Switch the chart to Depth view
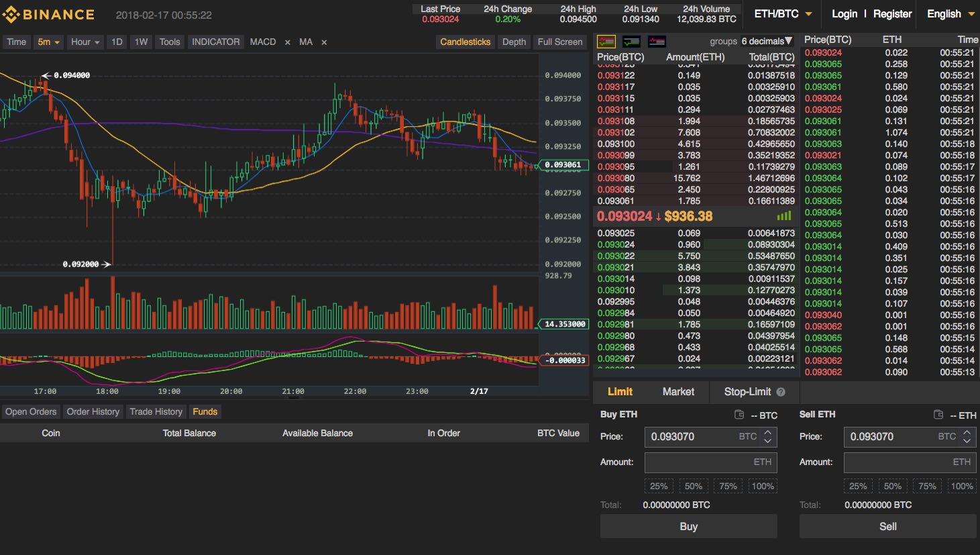The height and width of the screenshot is (555, 980). tap(514, 42)
